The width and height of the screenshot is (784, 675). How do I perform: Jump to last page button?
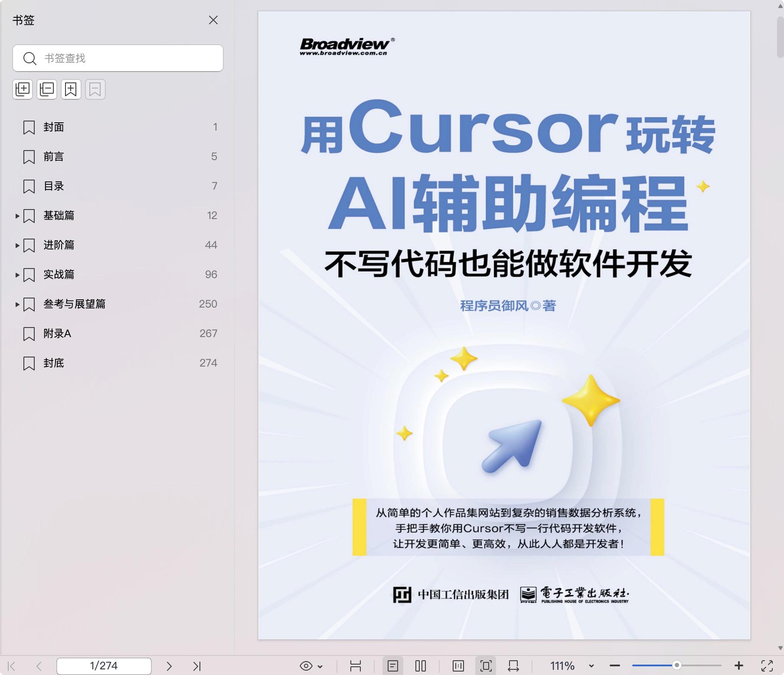(x=197, y=666)
